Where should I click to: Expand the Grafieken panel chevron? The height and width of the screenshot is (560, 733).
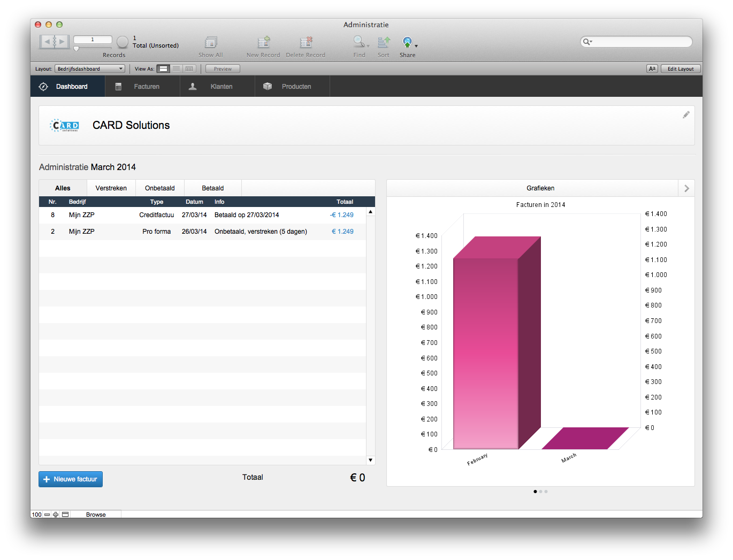click(686, 188)
